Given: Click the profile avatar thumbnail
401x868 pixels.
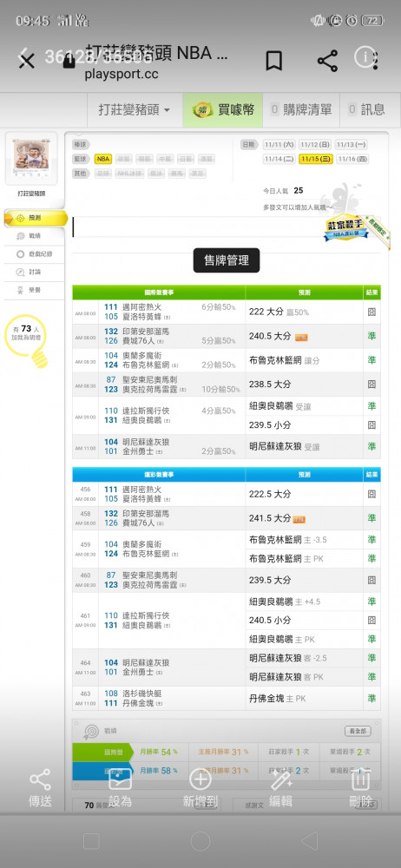Looking at the screenshot, I should click(x=31, y=158).
